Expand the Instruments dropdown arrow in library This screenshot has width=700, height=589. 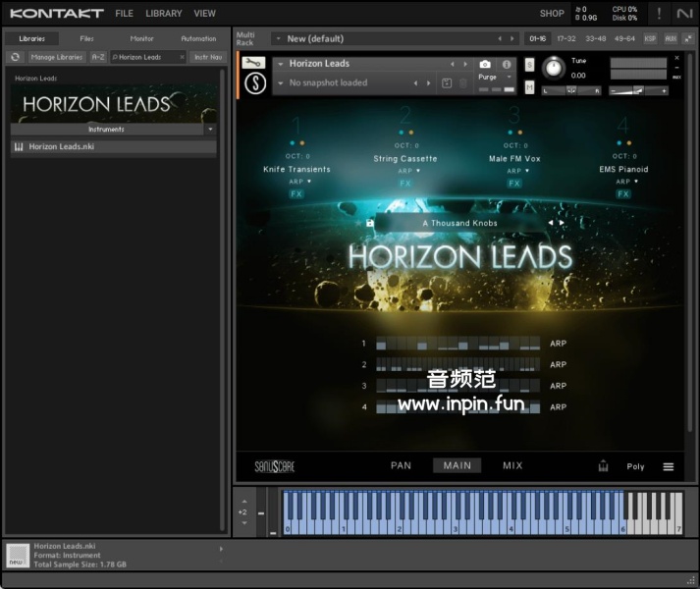(x=210, y=129)
